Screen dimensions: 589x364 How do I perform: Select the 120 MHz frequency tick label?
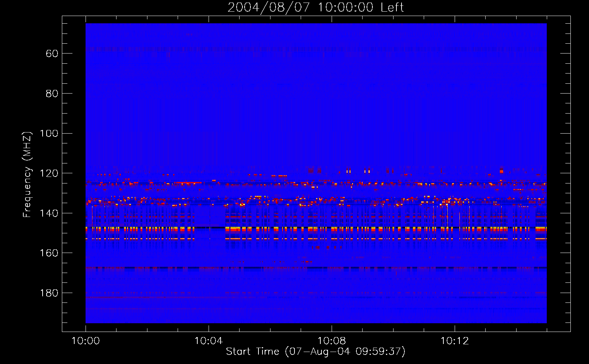49,173
